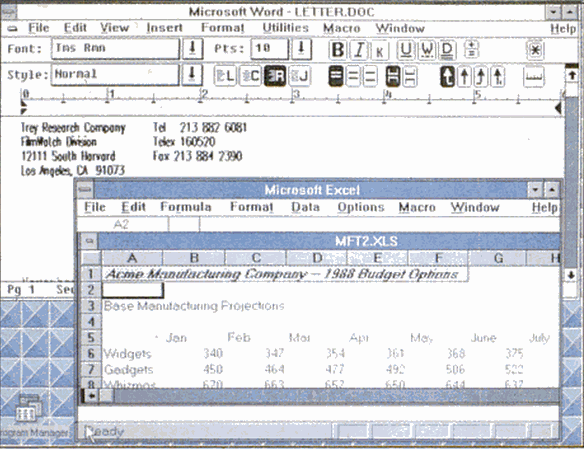Click the Gadgets cell in Excel
The height and width of the screenshot is (449, 584).
132,369
